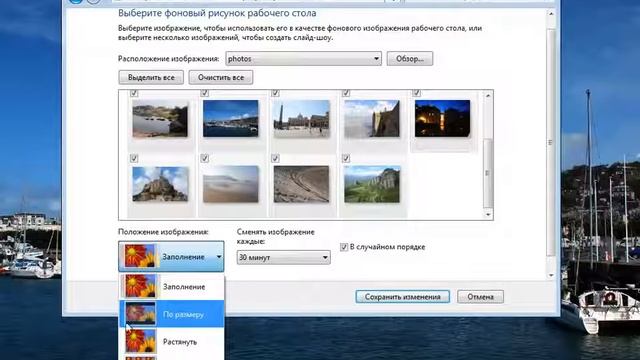Image resolution: width=640 pixels, height=360 pixels.
Task: Open the 30 минут interval dropdown
Action: 283,258
